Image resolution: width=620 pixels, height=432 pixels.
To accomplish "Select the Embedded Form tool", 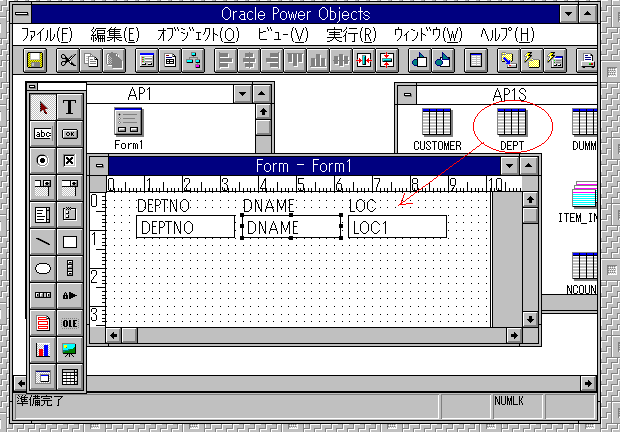I will click(43, 377).
